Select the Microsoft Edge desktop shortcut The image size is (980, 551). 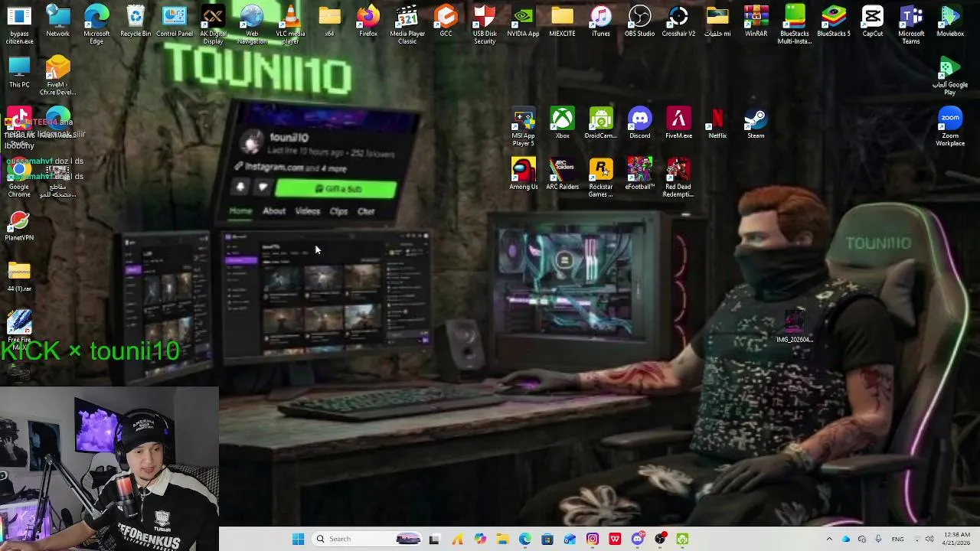point(96,24)
